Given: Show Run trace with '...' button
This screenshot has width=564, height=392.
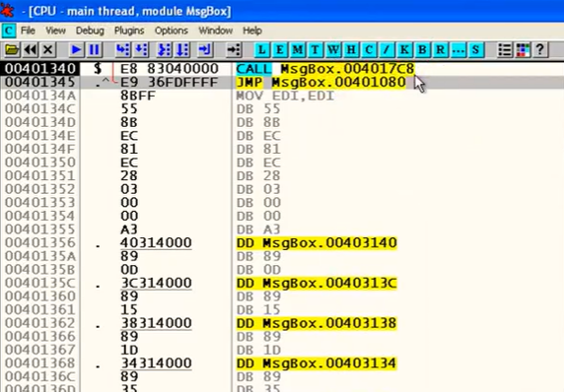Looking at the screenshot, I should [x=458, y=49].
